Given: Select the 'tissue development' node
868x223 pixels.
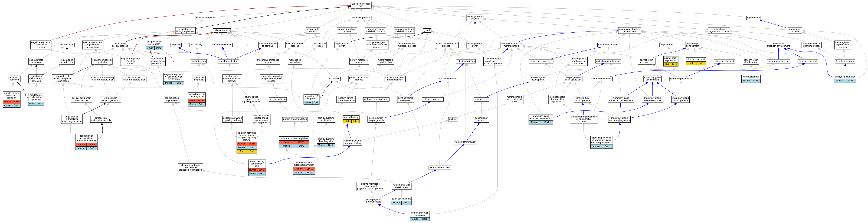Looking at the screenshot, I should 608,45.
